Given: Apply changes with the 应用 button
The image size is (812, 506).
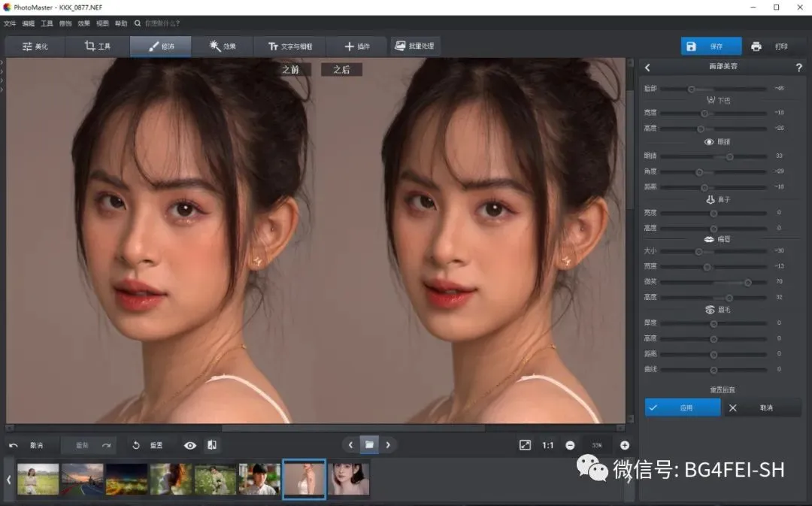Looking at the screenshot, I should 683,408.
